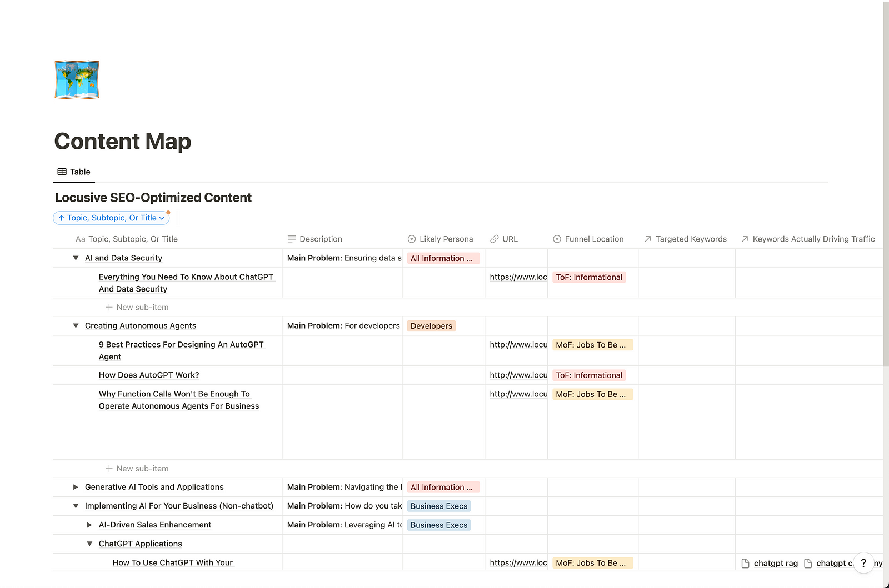This screenshot has width=889, height=588.
Task: Collapse the ChatGPT Applications group
Action: 89,544
